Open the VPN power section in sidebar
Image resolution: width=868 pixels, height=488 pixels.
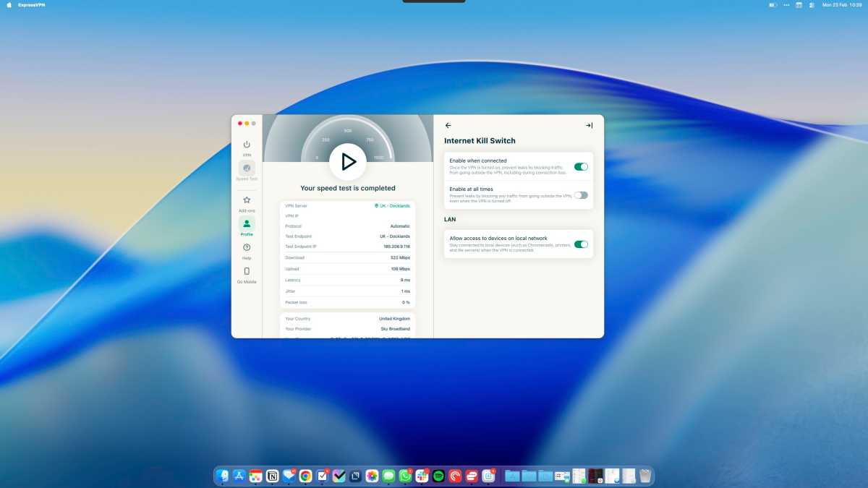point(247,147)
